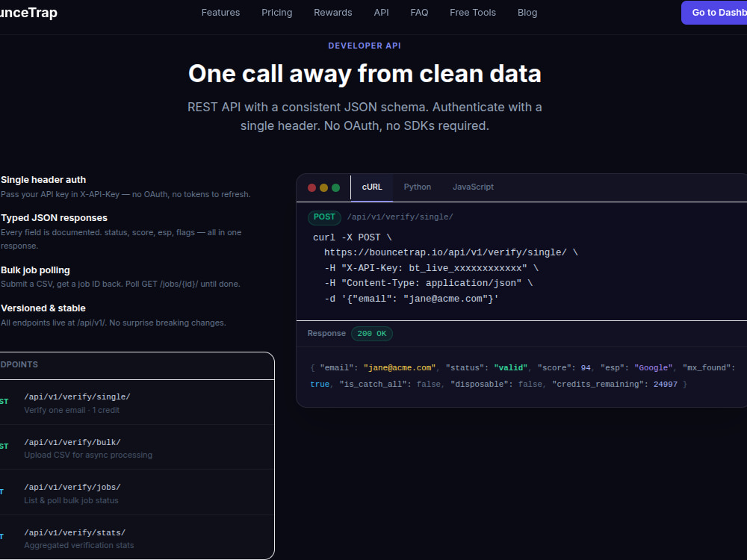
Task: Click the bouncetrap.io URL line in the curl snippet
Action: [450, 252]
